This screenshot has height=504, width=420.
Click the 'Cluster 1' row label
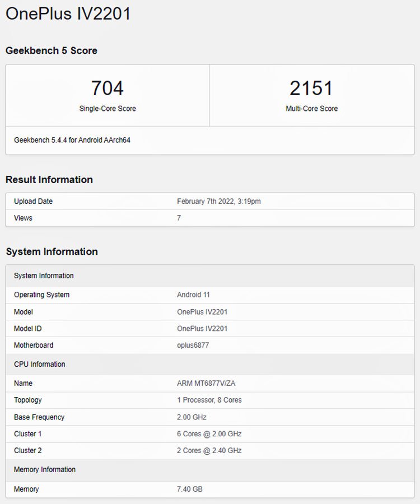coord(27,434)
